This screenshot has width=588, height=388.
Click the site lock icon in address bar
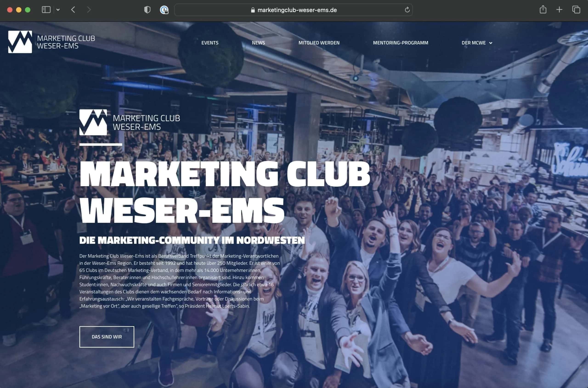pyautogui.click(x=253, y=10)
